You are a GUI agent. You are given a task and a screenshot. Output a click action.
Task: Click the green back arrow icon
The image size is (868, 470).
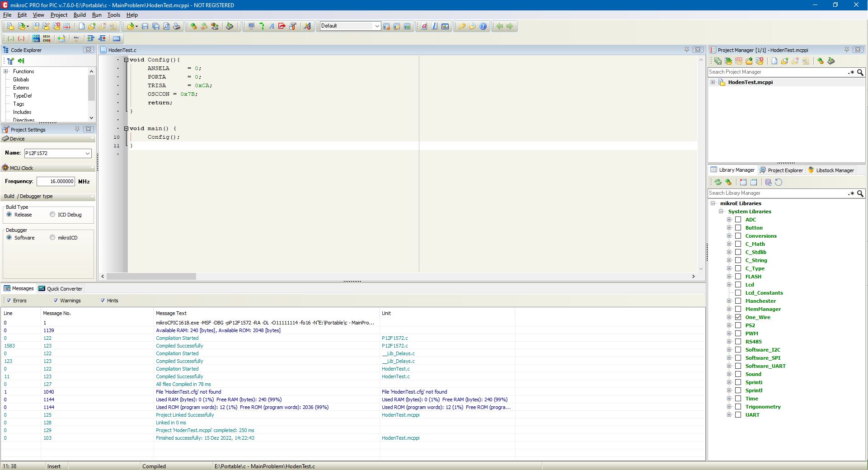(499, 26)
